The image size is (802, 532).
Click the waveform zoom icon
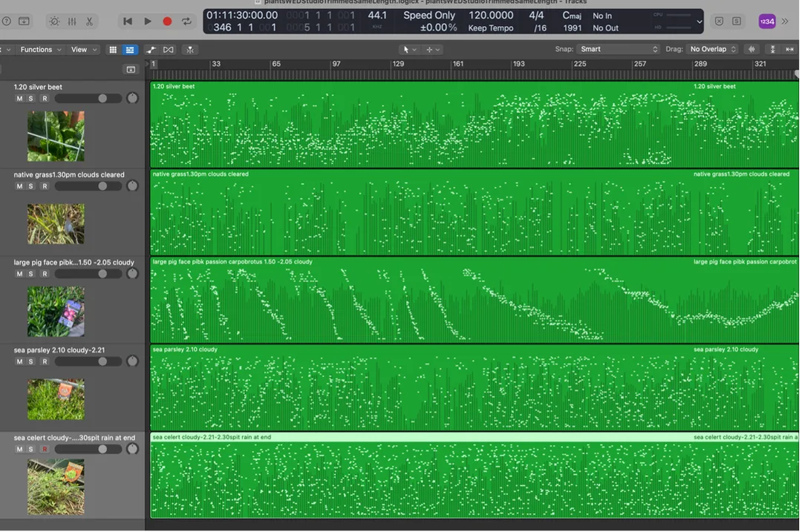(752, 50)
